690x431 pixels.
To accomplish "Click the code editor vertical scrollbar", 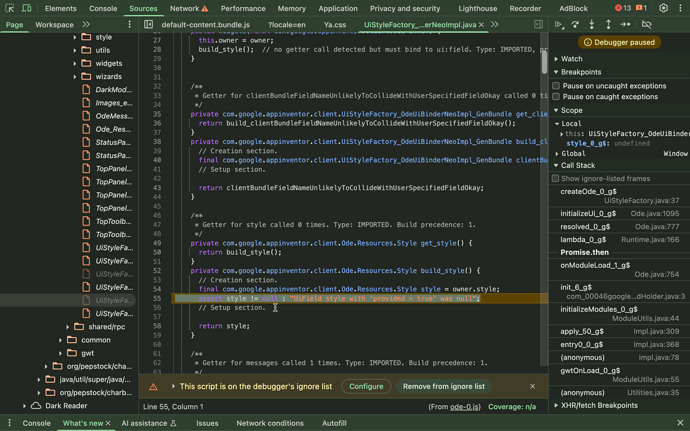I will pyautogui.click(x=544, y=62).
